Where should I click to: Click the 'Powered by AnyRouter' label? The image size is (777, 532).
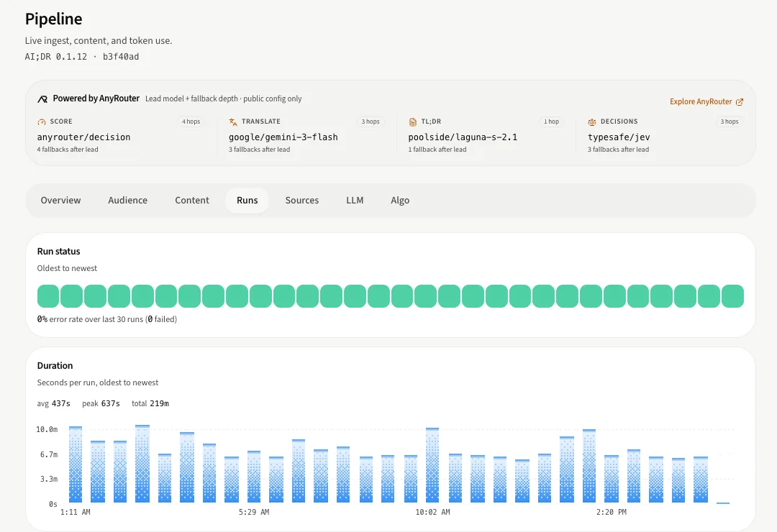click(x=96, y=98)
